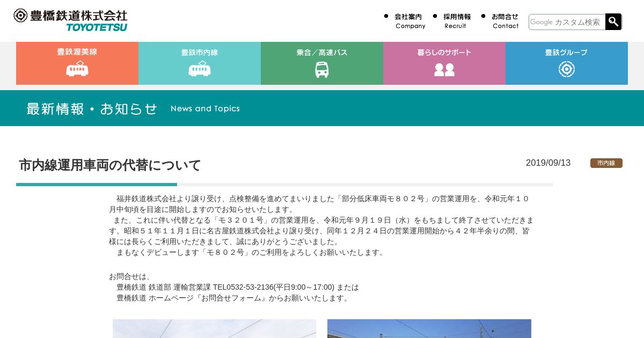Click the 最新情報・お知らせ banner heading
Screen dimensions: 644x338
click(x=92, y=109)
